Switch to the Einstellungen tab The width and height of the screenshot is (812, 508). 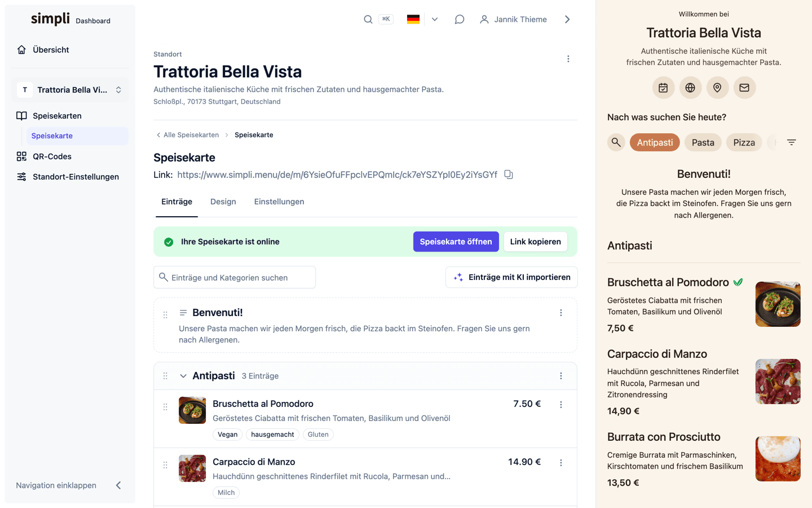click(x=279, y=202)
